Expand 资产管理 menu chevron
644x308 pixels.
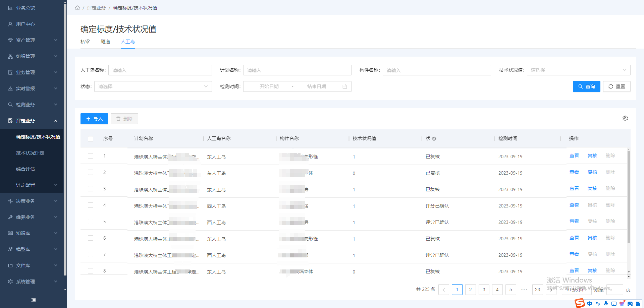(56, 40)
